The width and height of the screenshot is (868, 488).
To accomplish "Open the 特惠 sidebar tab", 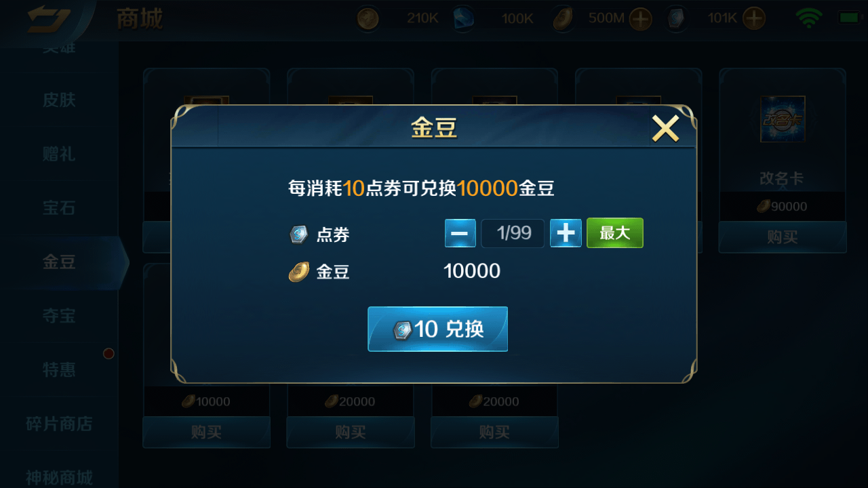I will pos(59,370).
